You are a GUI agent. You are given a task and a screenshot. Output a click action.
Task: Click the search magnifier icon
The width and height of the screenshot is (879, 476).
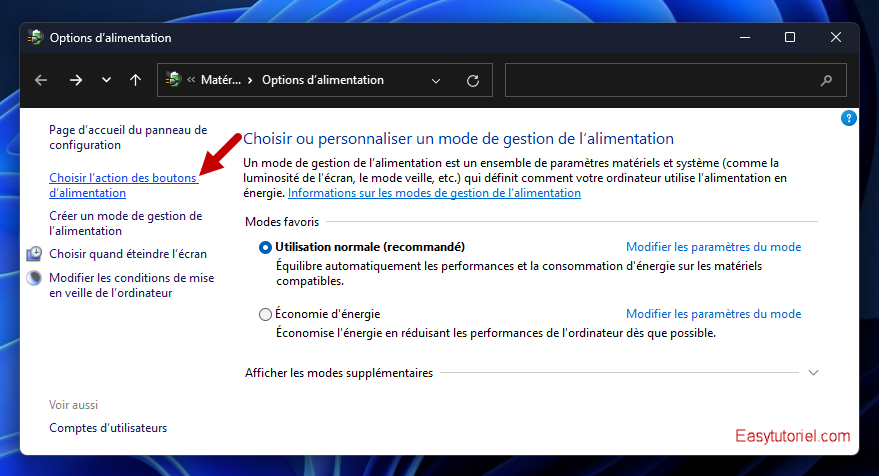coord(826,81)
